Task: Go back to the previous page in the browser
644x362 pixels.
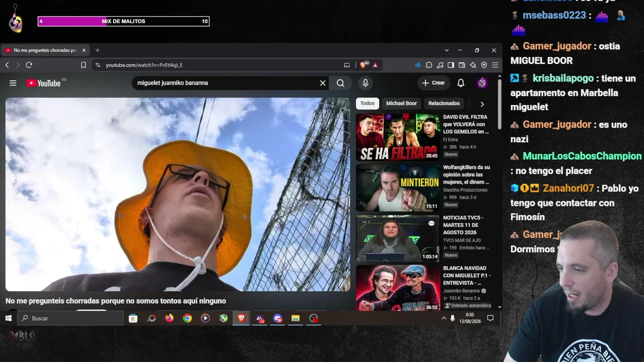Action: pyautogui.click(x=7, y=65)
